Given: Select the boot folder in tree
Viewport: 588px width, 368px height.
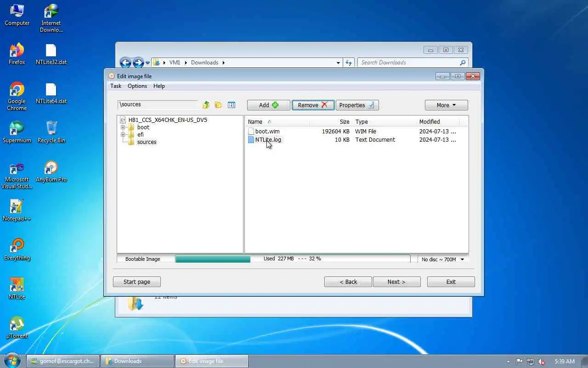Looking at the screenshot, I should [143, 127].
